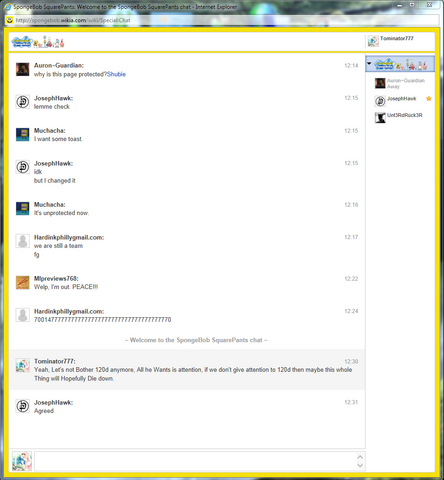Click the JosephHawk username on 'Agreed' message

53,402
